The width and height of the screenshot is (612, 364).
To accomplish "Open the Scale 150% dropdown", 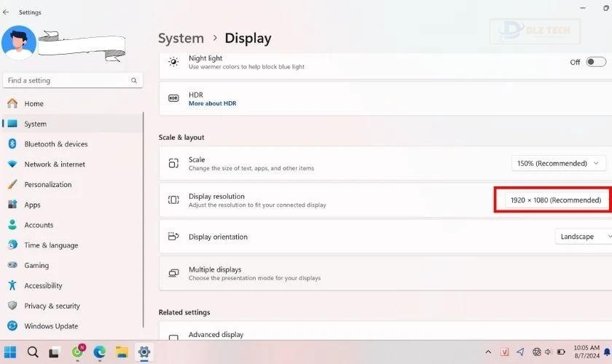I will (x=559, y=164).
